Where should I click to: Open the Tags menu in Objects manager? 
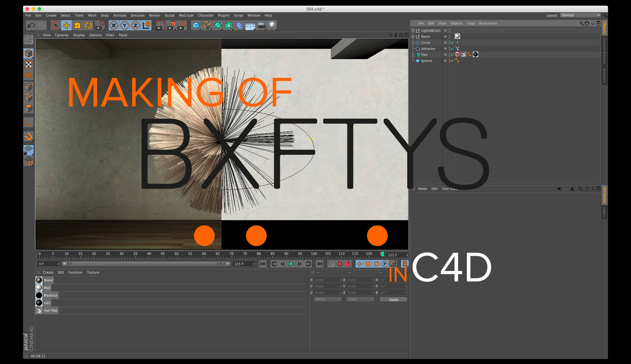[x=471, y=23]
